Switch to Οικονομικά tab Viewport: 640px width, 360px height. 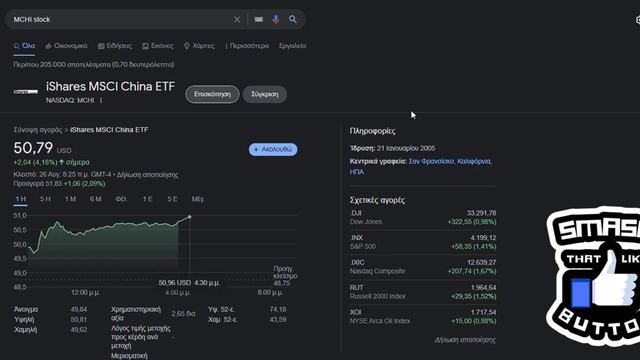point(66,46)
